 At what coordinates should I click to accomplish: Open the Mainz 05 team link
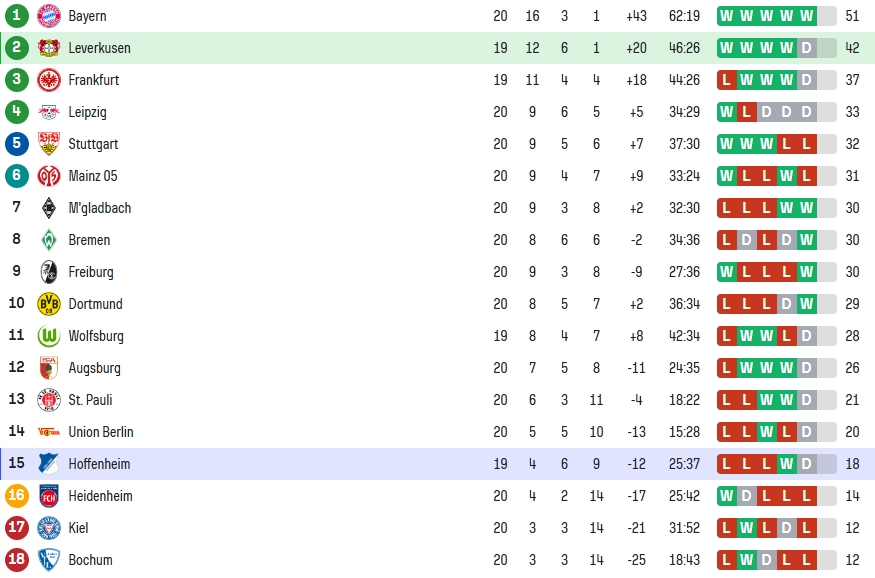[x=93, y=176]
